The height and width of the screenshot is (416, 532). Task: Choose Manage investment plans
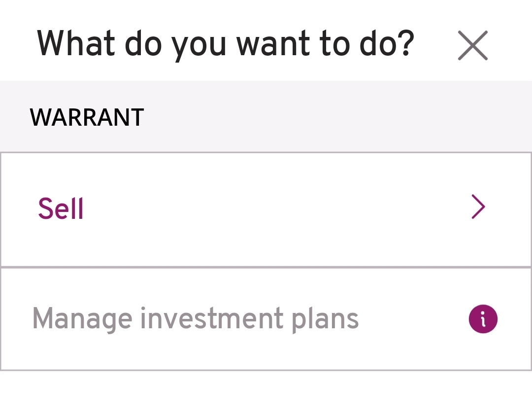195,318
